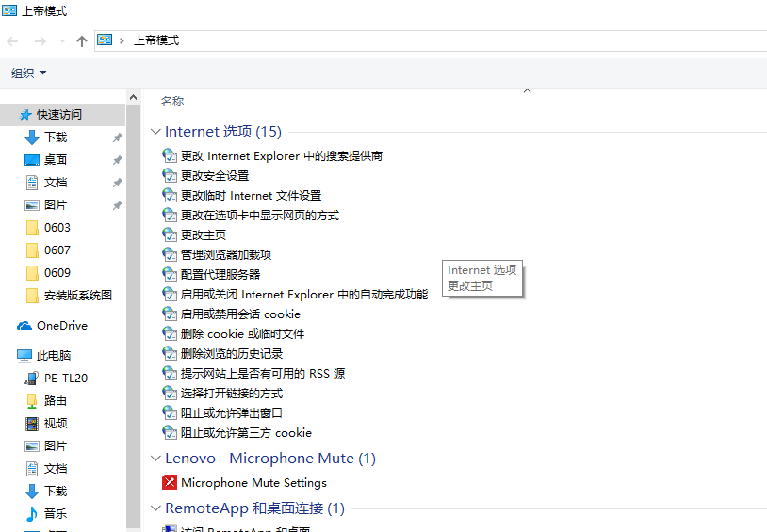The image size is (767, 532).
Task: Click icon beside 提示网站上是否有可用的 RSS 源
Action: 170,374
